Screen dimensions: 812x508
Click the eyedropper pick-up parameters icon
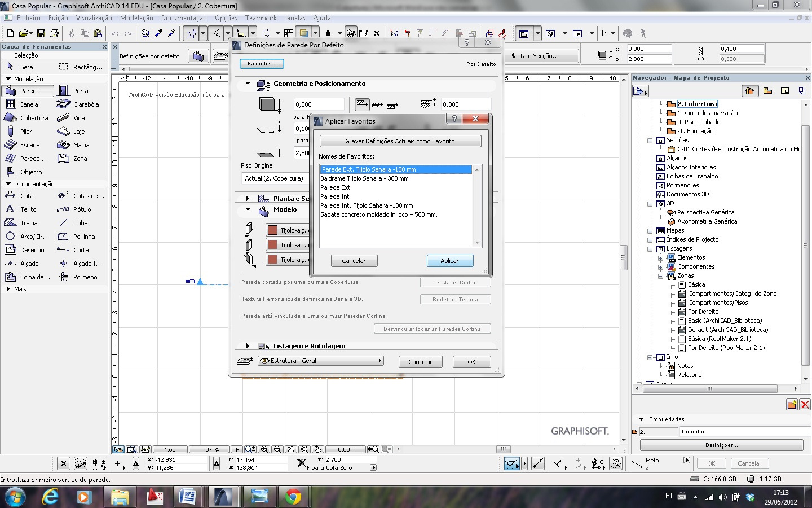tap(159, 34)
